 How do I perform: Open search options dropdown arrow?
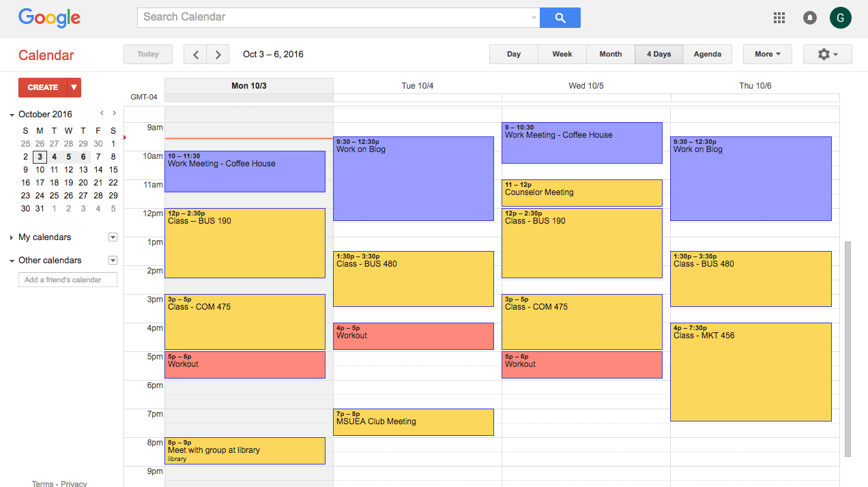point(534,18)
